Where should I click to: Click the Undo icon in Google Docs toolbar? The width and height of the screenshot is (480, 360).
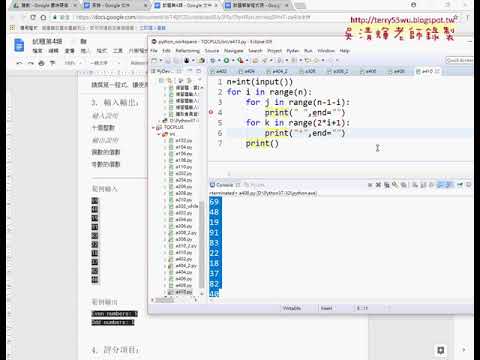[x=19, y=63]
